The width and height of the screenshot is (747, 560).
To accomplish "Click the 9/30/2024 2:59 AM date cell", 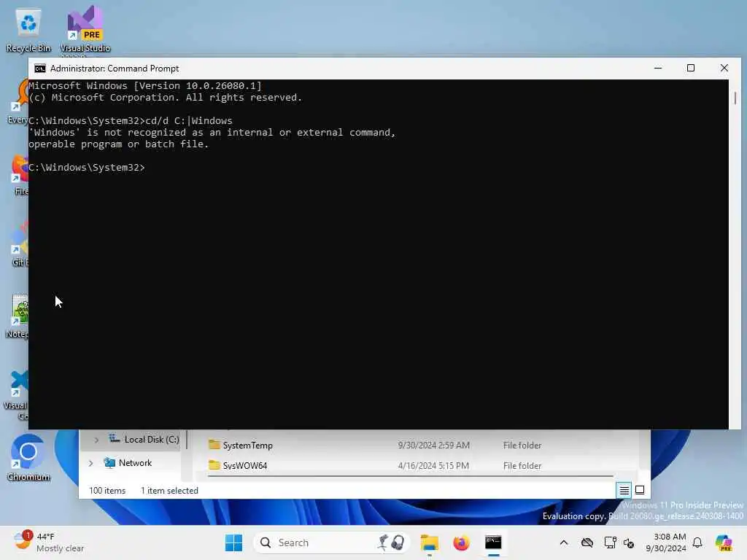I will tap(434, 446).
